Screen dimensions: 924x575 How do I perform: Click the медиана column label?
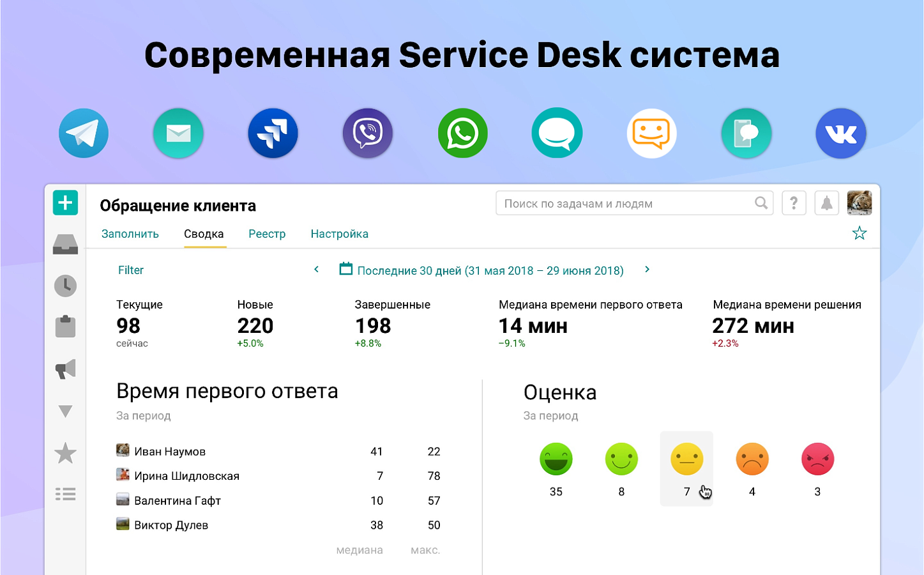point(360,550)
